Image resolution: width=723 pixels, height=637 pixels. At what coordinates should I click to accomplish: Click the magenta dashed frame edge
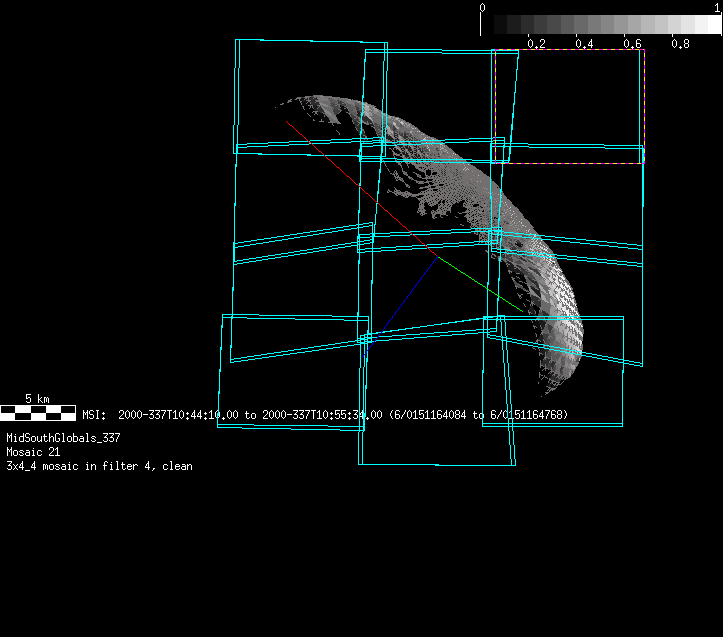coord(644,100)
